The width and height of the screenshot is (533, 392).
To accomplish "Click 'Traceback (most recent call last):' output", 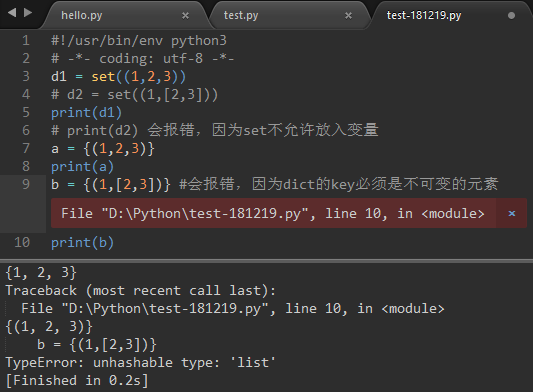I will pos(140,291).
